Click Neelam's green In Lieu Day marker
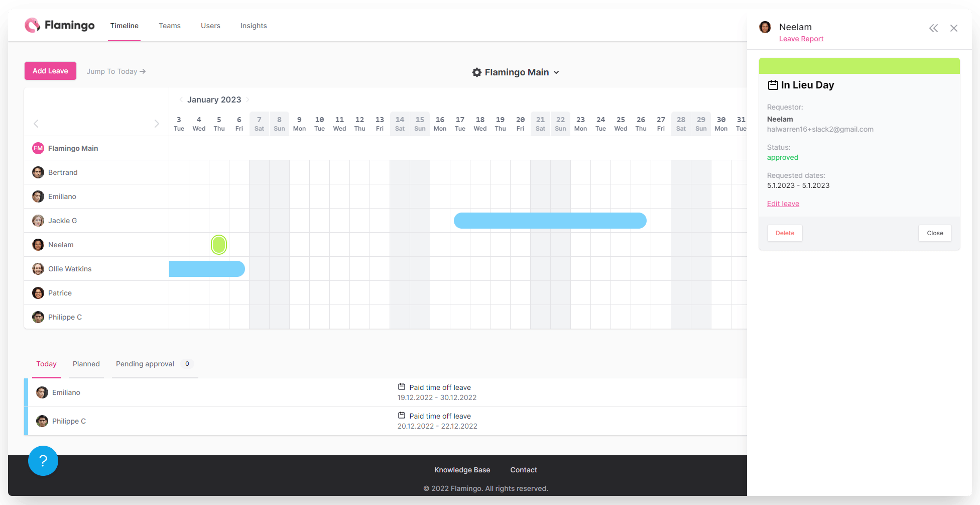This screenshot has height=505, width=980. [x=219, y=245]
